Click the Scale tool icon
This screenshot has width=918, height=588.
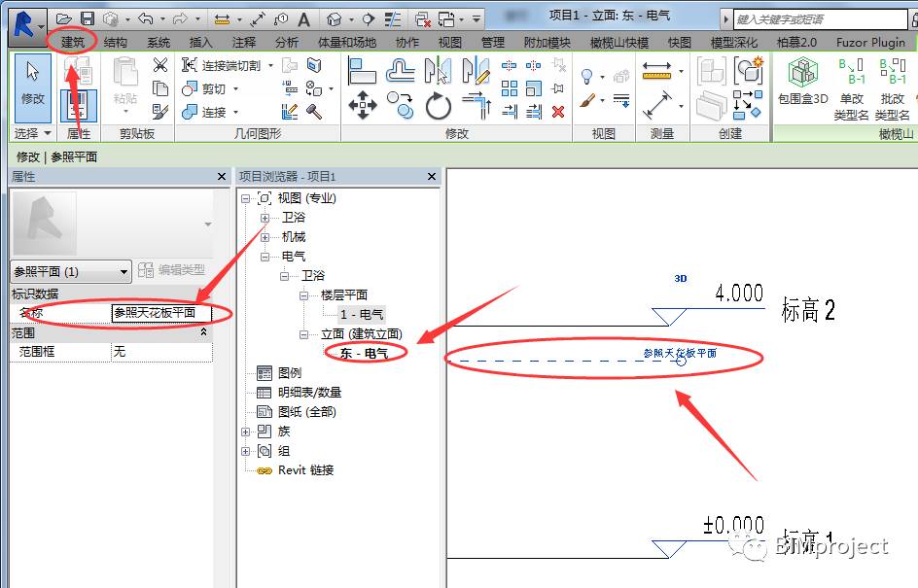[x=533, y=88]
